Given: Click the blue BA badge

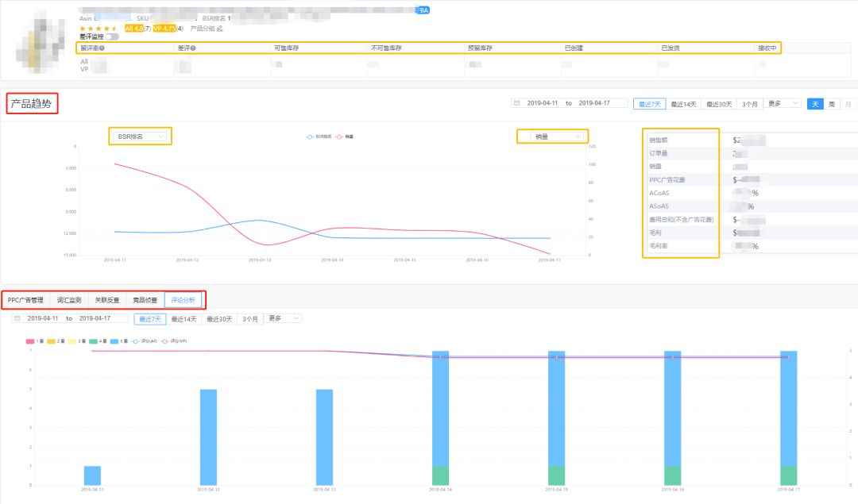Looking at the screenshot, I should pyautogui.click(x=423, y=10).
